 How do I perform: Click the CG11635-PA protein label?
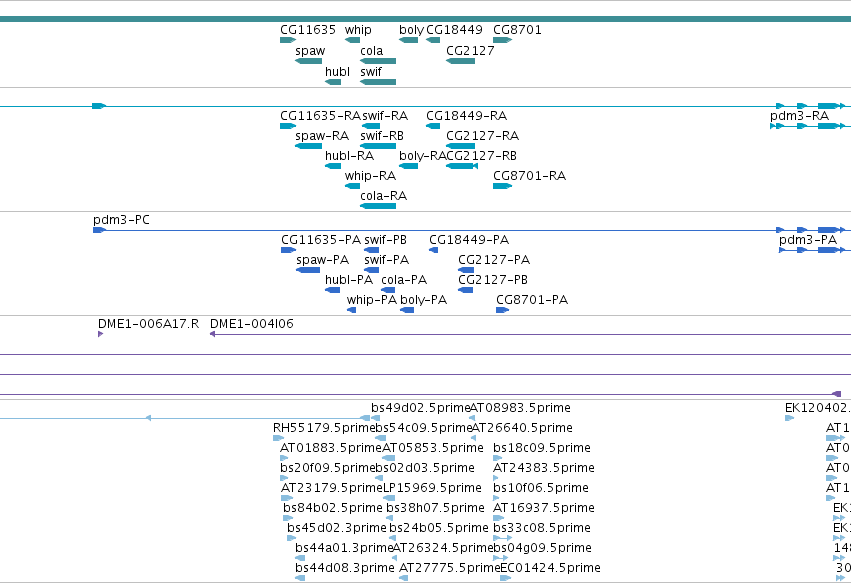(x=321, y=240)
